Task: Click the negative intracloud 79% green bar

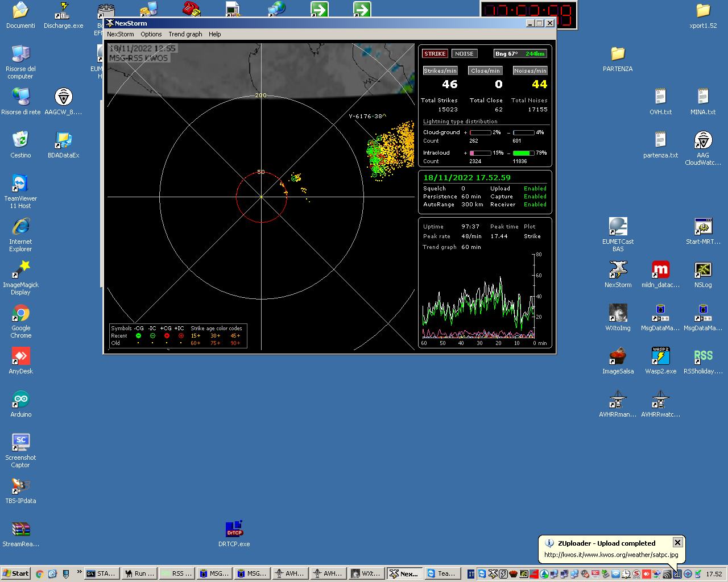Action: (x=523, y=153)
